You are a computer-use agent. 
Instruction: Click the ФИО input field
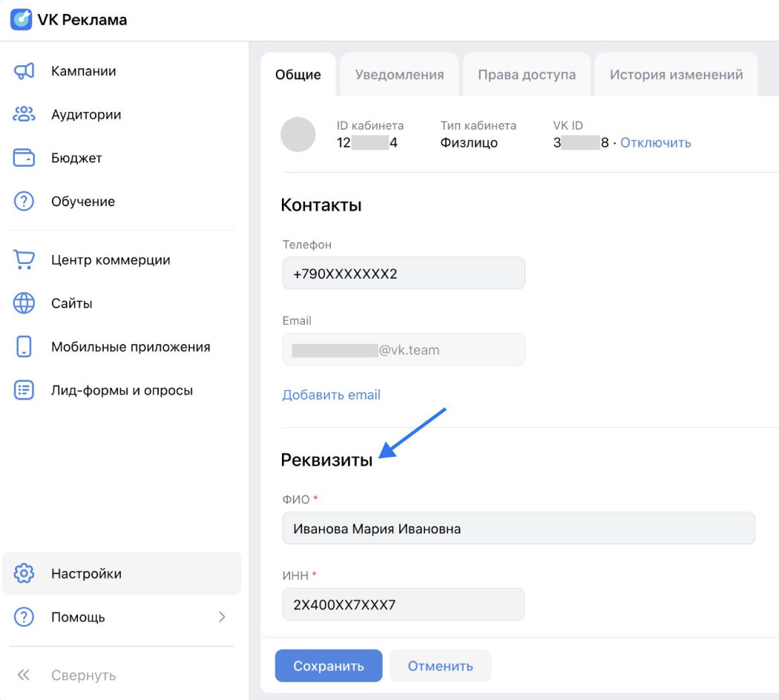(x=518, y=528)
